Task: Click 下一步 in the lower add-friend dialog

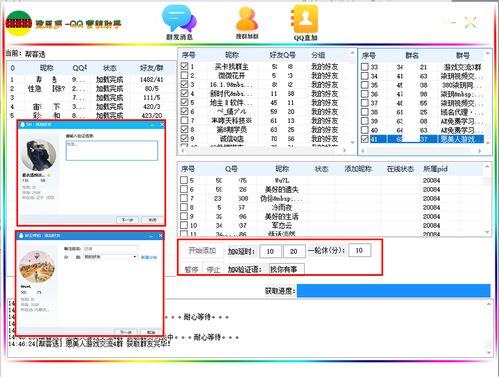Action: click(x=125, y=332)
